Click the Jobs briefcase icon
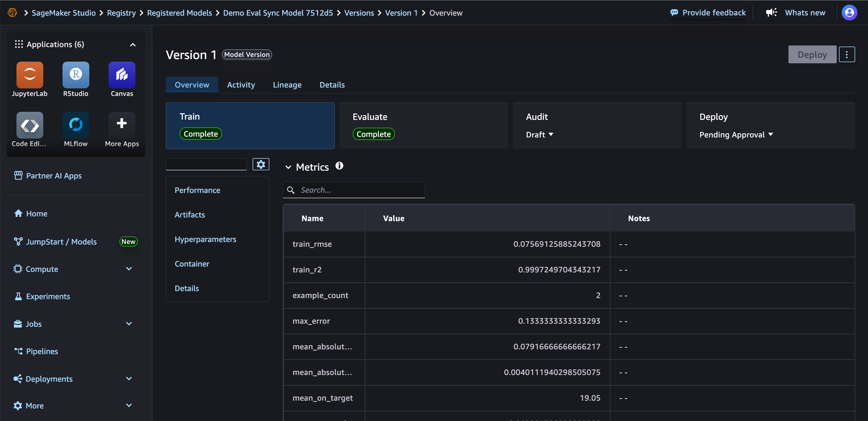This screenshot has height=421, width=868. coord(18,324)
